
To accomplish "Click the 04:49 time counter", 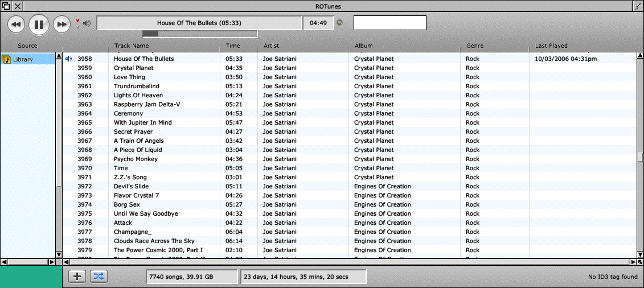I will click(x=318, y=23).
